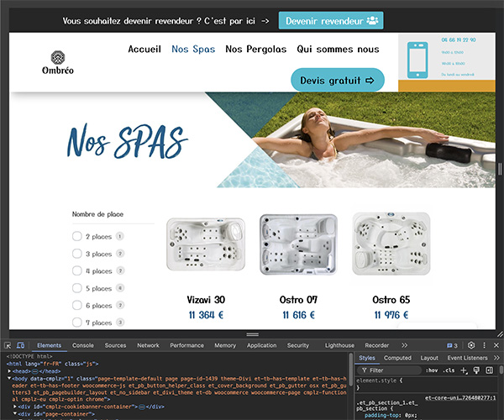Show more DevTools tabs chevron
The image size is (504, 420).
tap(404, 345)
